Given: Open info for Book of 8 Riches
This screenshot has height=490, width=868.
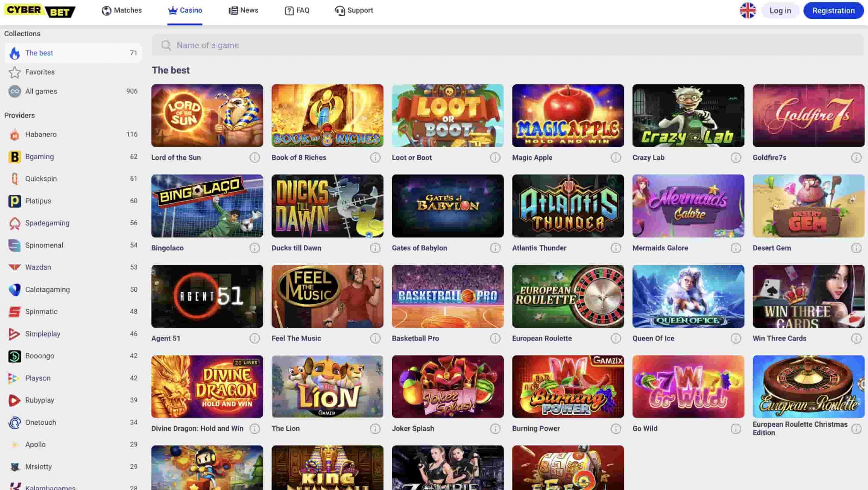Looking at the screenshot, I should click(x=375, y=158).
